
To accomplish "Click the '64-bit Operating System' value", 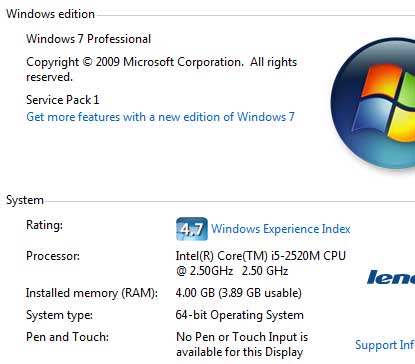I will (240, 315).
